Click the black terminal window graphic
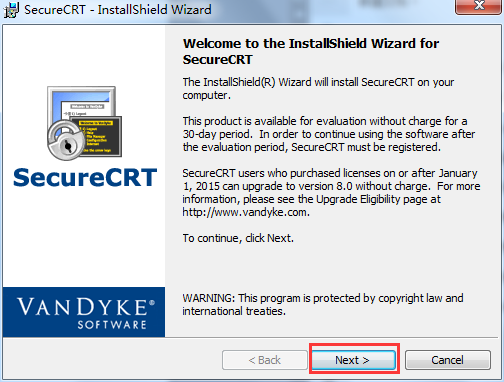 click(x=99, y=136)
